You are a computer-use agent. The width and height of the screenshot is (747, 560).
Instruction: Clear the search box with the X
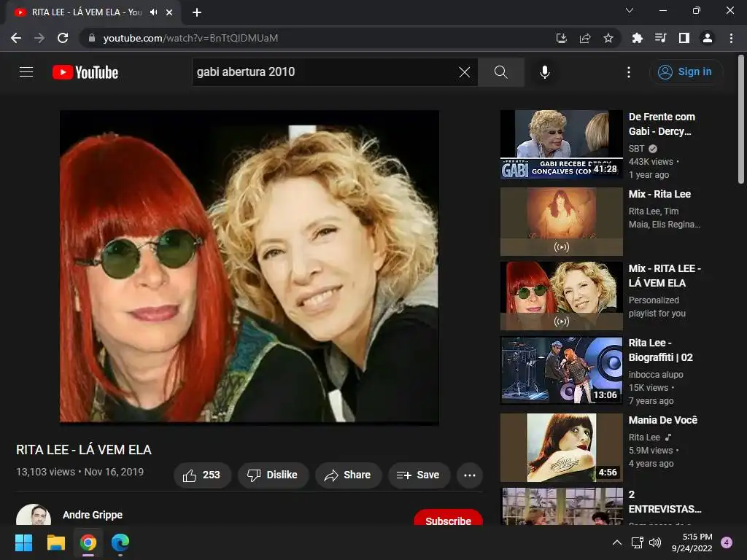pyautogui.click(x=465, y=72)
